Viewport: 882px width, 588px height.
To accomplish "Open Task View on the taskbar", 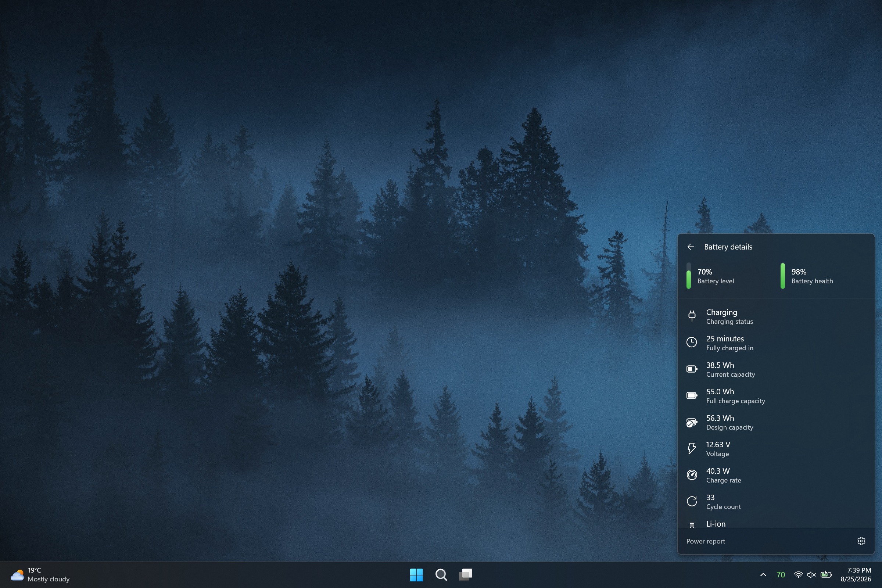I will 466,574.
